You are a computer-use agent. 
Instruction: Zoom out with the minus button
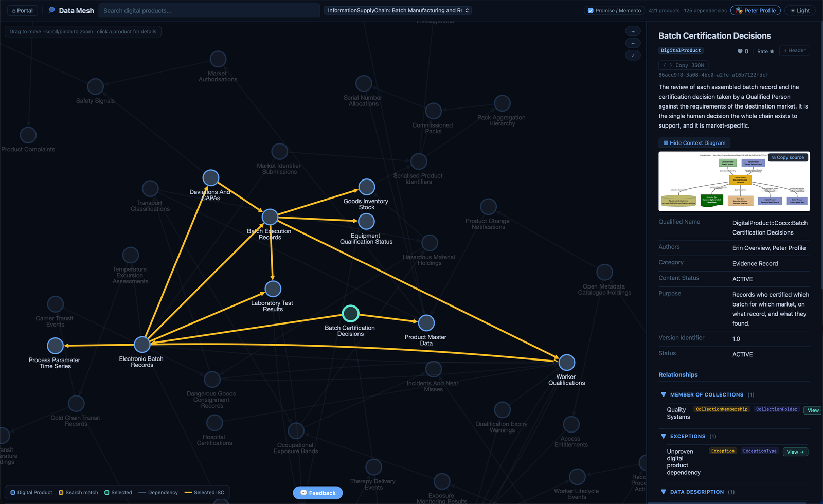click(633, 43)
